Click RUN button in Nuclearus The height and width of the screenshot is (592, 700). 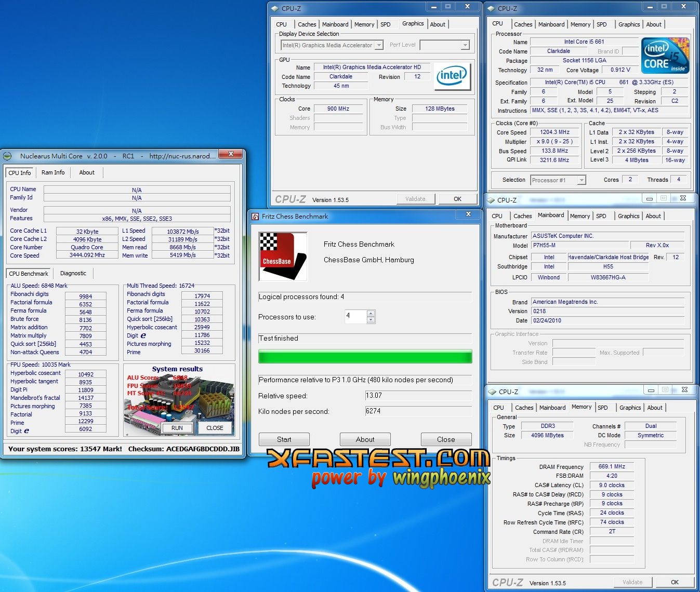point(177,428)
